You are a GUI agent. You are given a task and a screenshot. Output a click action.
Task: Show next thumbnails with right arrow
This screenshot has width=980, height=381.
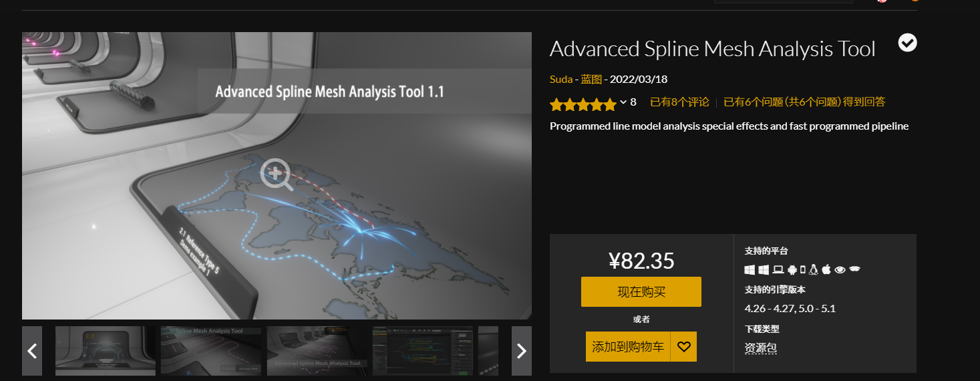point(522,351)
